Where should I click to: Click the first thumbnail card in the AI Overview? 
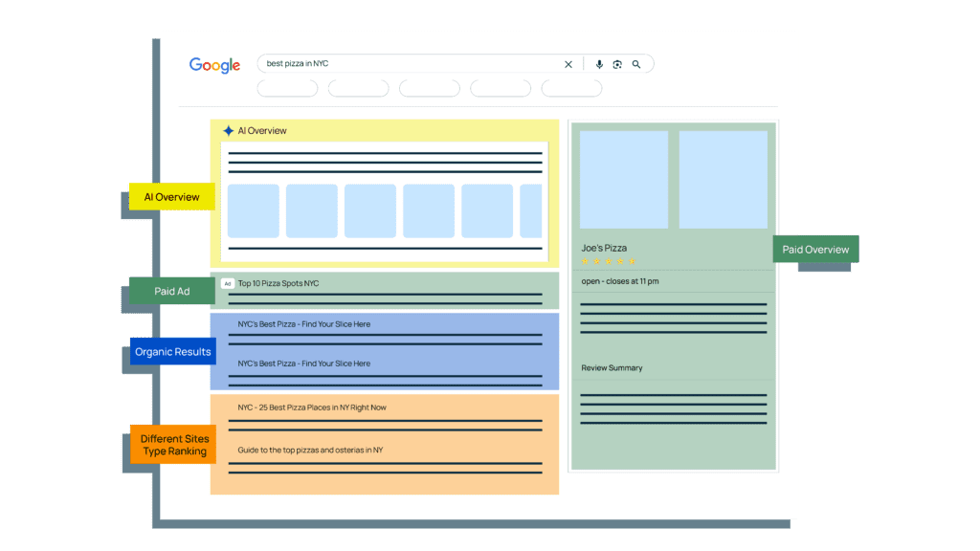tap(253, 210)
